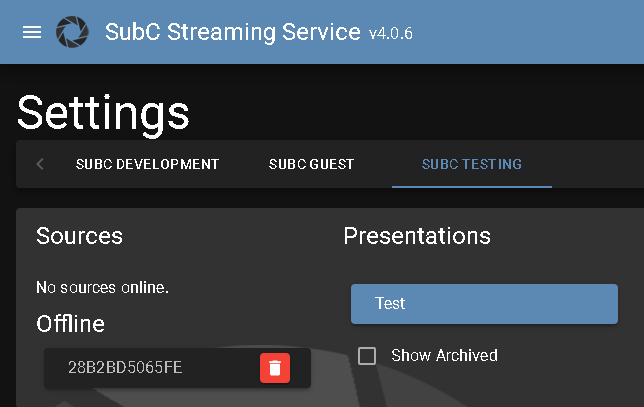Select the offline source 28B2BD5065FE entry
This screenshot has height=407, width=644.
point(126,368)
